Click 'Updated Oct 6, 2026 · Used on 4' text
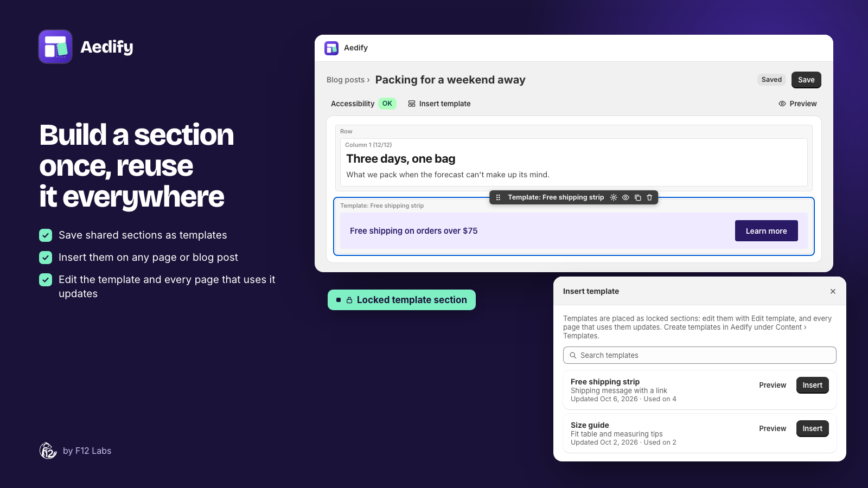Screen dimensions: 868x488 pyautogui.click(x=623, y=399)
